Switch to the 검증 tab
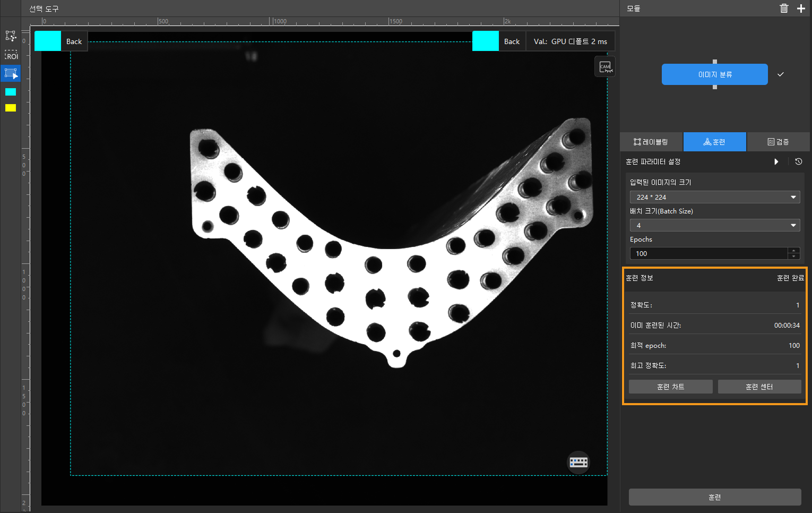812x513 pixels. [x=778, y=142]
